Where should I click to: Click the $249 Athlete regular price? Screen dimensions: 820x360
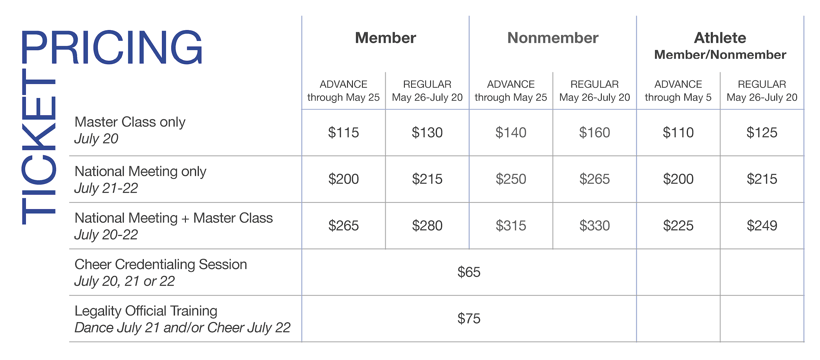(762, 226)
